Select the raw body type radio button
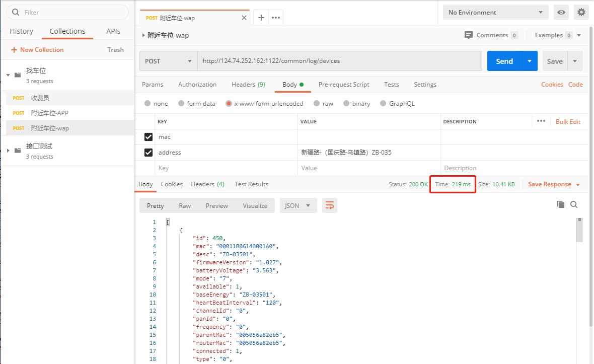The height and width of the screenshot is (364, 594). [317, 104]
